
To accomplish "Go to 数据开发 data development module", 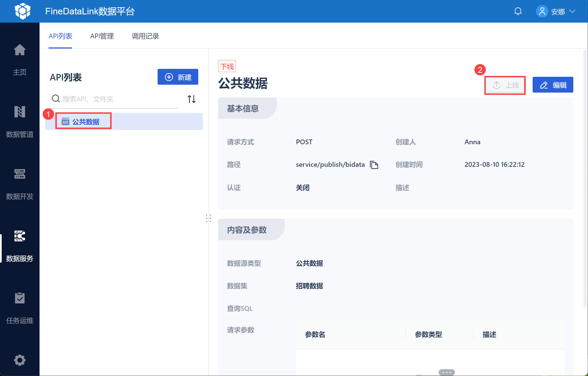I will pyautogui.click(x=19, y=183).
